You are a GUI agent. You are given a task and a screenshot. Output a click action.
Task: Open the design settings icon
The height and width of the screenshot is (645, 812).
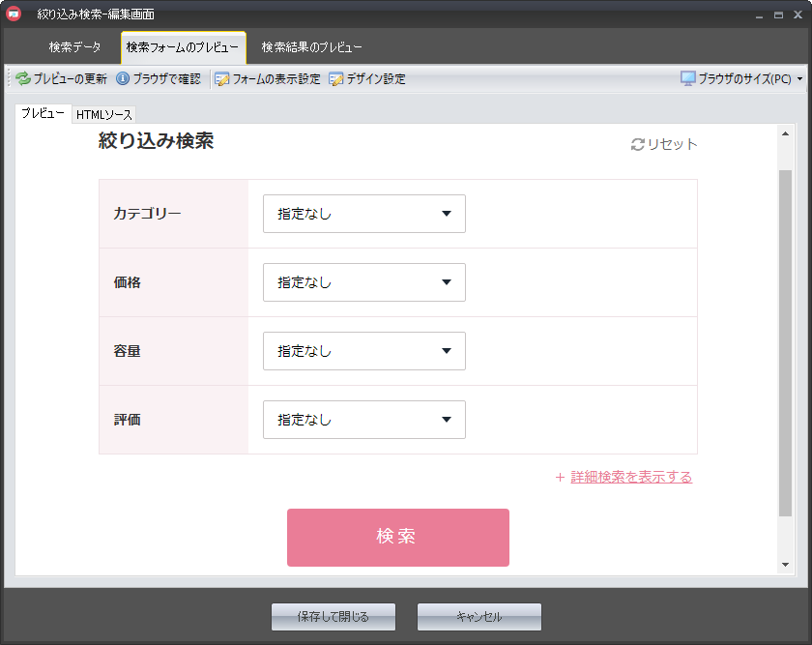coord(336,79)
